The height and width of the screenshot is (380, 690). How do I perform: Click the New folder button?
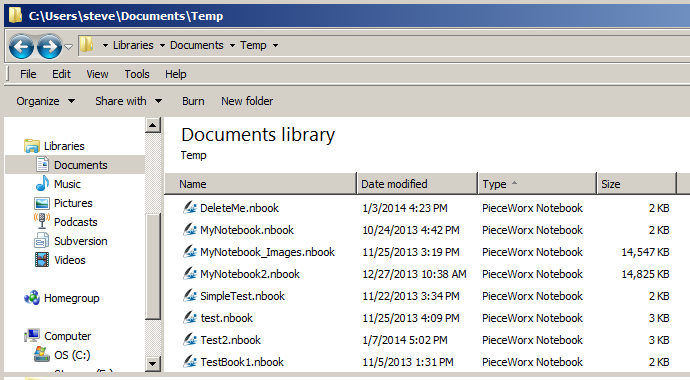click(247, 101)
